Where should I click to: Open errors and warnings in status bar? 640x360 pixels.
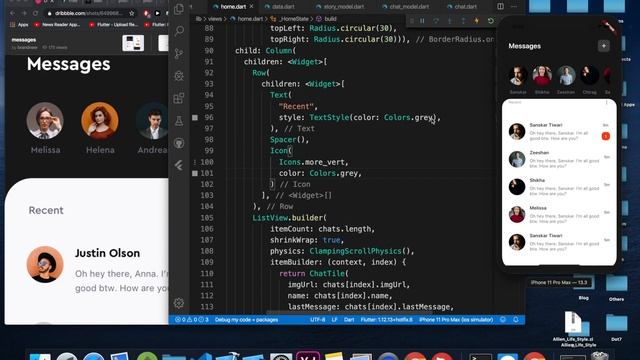pyautogui.click(x=192, y=320)
